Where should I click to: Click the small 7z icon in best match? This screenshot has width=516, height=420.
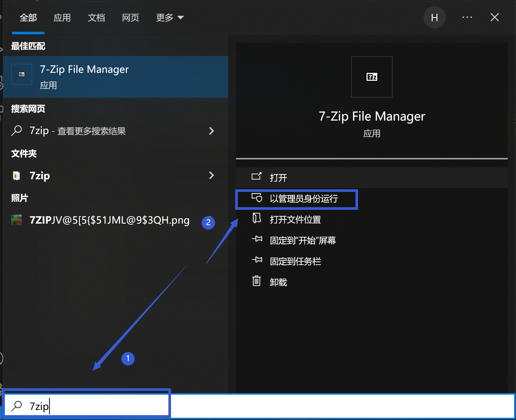pyautogui.click(x=22, y=74)
